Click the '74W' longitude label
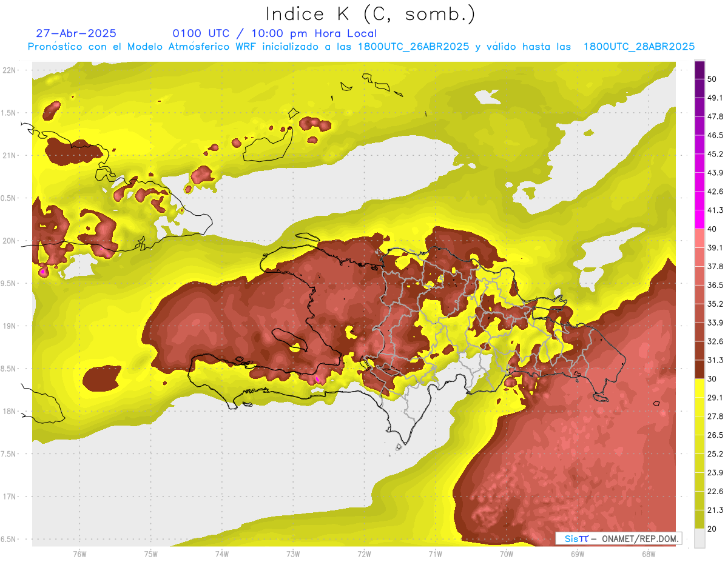The height and width of the screenshot is (562, 728). 222,554
